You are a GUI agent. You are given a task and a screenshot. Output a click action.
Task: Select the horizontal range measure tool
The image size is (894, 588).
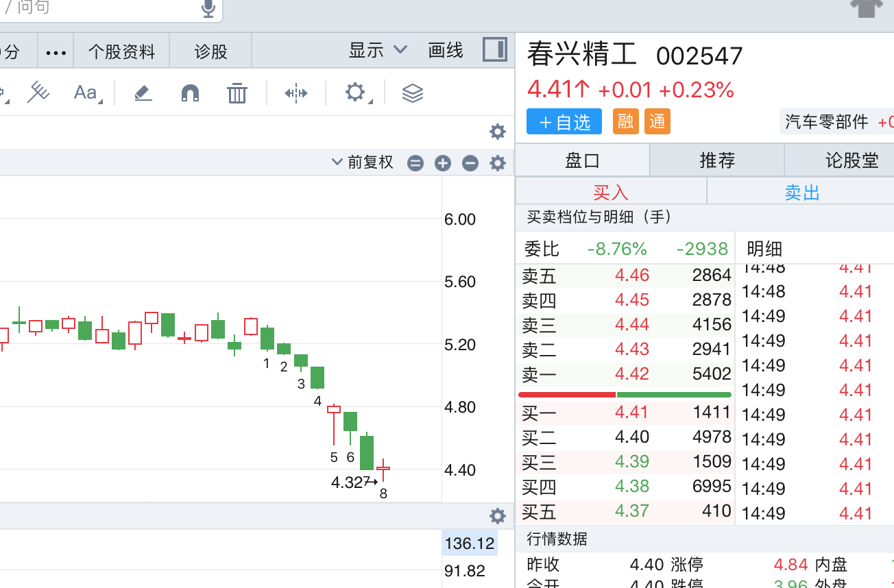[296, 93]
